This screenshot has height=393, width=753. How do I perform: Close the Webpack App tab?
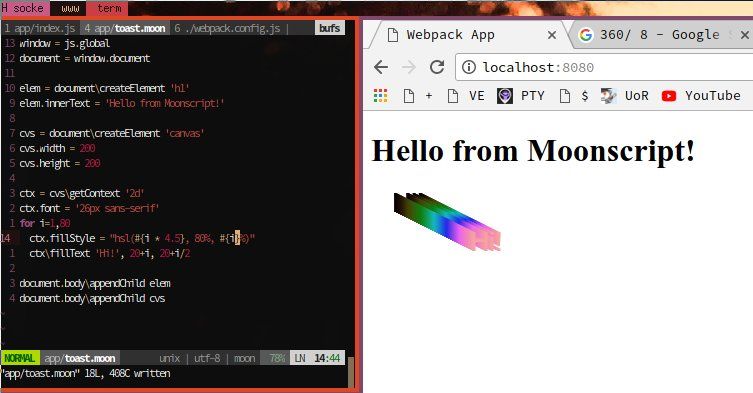tap(552, 35)
